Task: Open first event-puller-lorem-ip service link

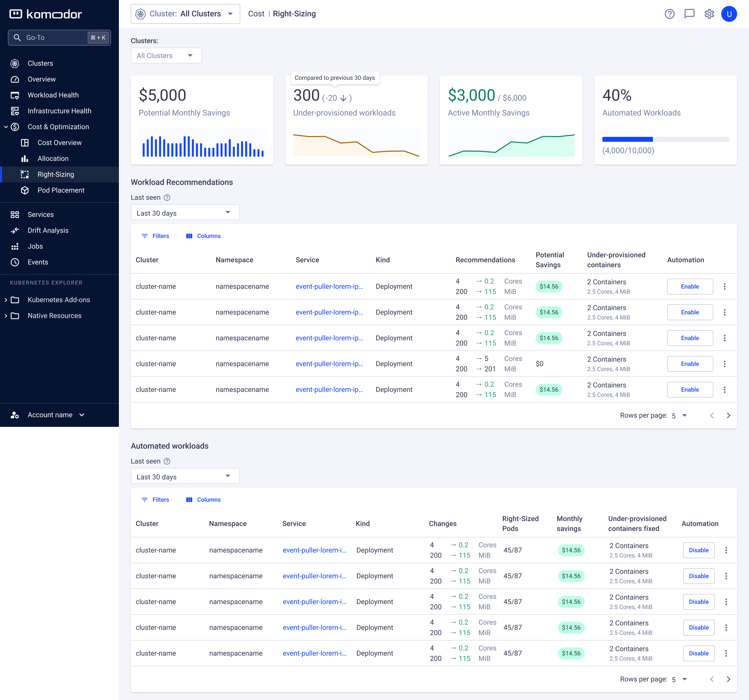Action: click(329, 287)
